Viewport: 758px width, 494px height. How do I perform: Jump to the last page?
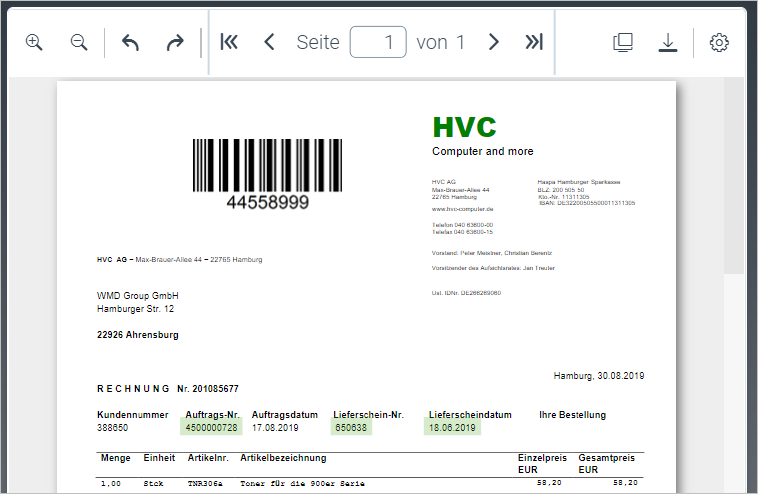pyautogui.click(x=534, y=42)
